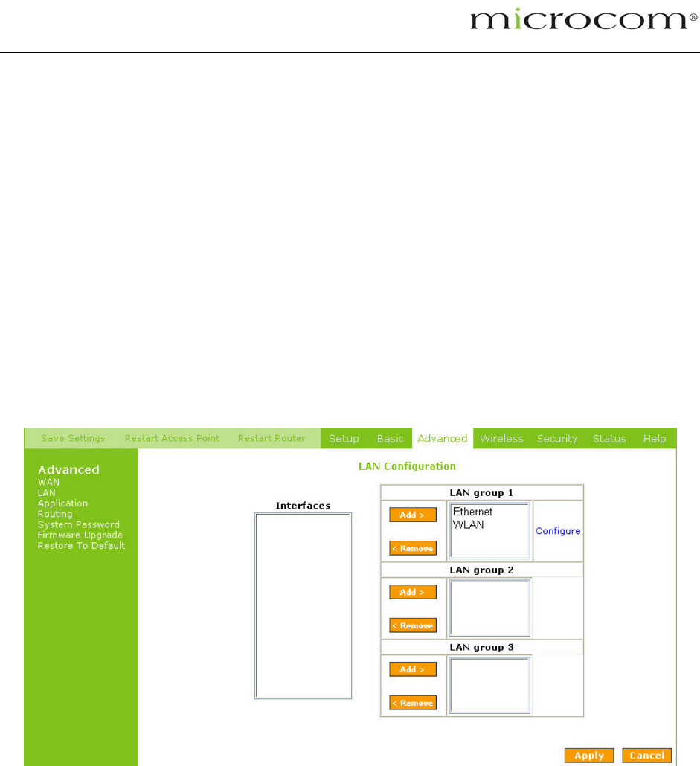Click Save Settings in top bar

[73, 439]
